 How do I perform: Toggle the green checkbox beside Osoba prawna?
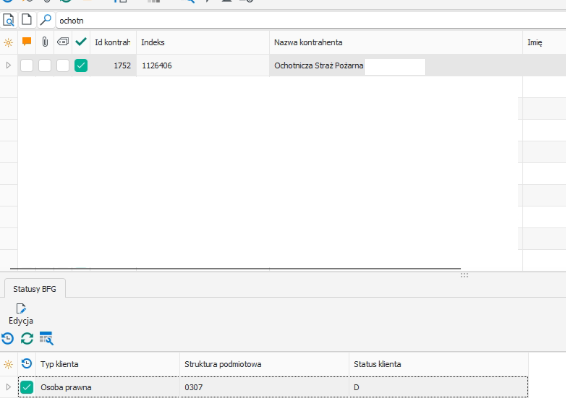(x=27, y=387)
